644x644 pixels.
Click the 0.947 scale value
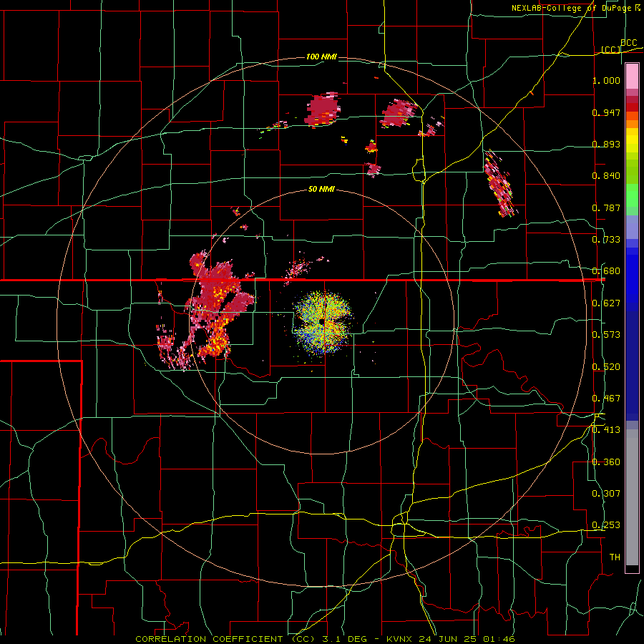[606, 112]
